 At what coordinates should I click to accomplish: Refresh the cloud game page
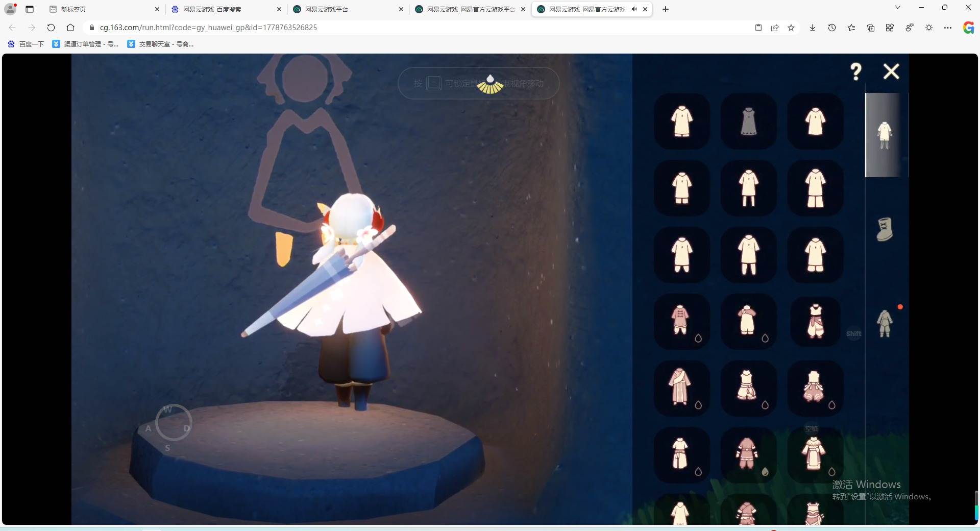point(51,28)
